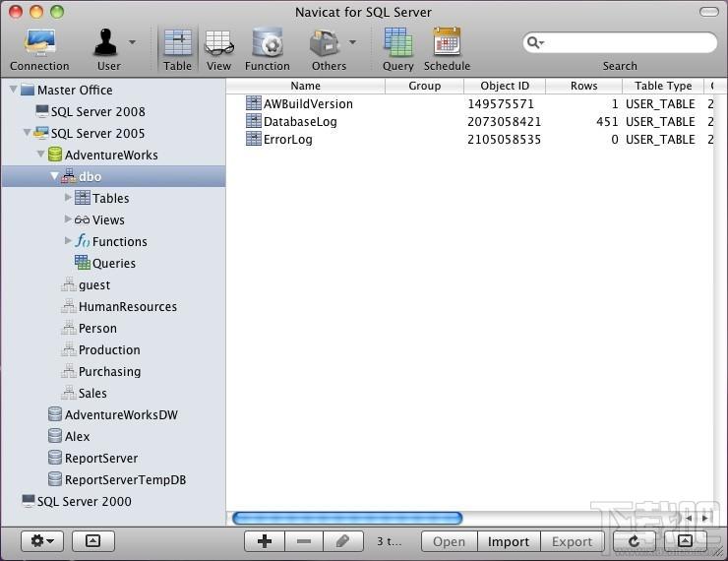Viewport: 728px width, 561px height.
Task: Sort by the Rows column header
Action: [x=584, y=86]
